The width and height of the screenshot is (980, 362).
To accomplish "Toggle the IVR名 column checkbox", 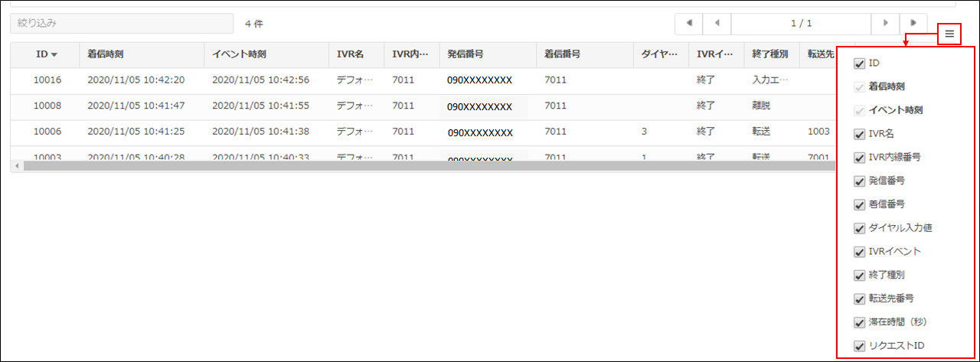I will coord(859,135).
